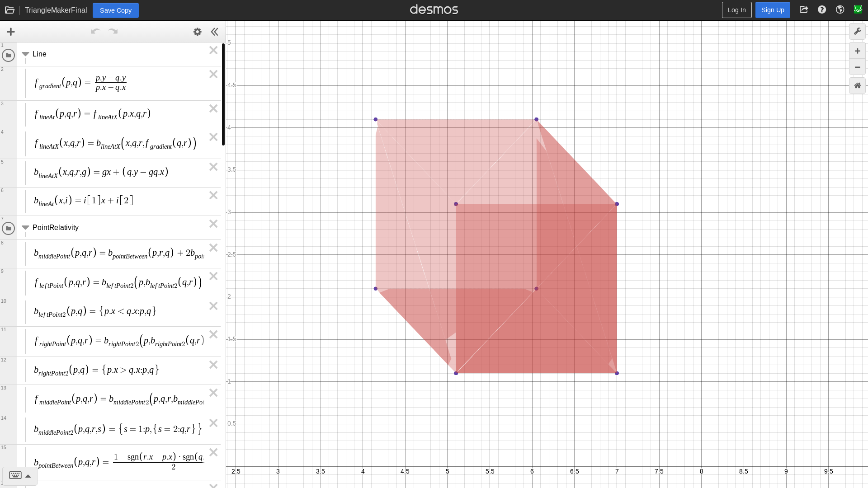Delete the b middlePoint expression
This screenshot has width=868, height=488.
pyautogui.click(x=213, y=248)
